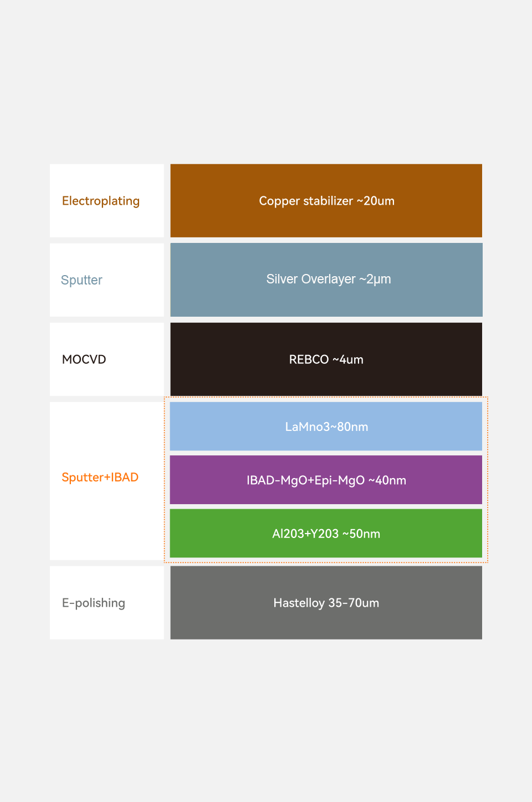Click the Hastelloy 35-70um text

[x=326, y=603]
